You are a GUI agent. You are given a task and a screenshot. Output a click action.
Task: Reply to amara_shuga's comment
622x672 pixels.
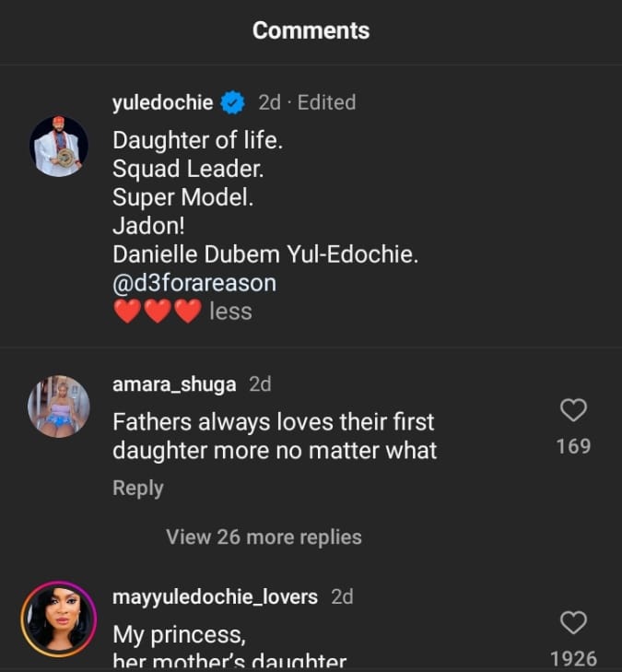[x=137, y=489]
